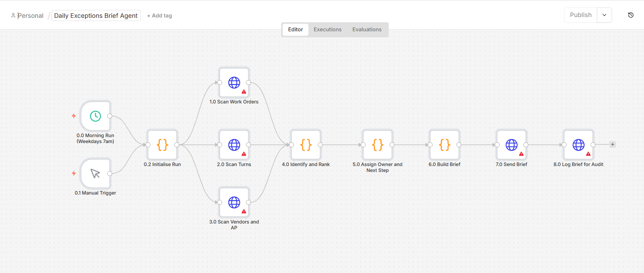Viewport: 644px width, 273px height.
Task: Open the 7.0 Send Brief HTTP node
Action: click(x=511, y=145)
